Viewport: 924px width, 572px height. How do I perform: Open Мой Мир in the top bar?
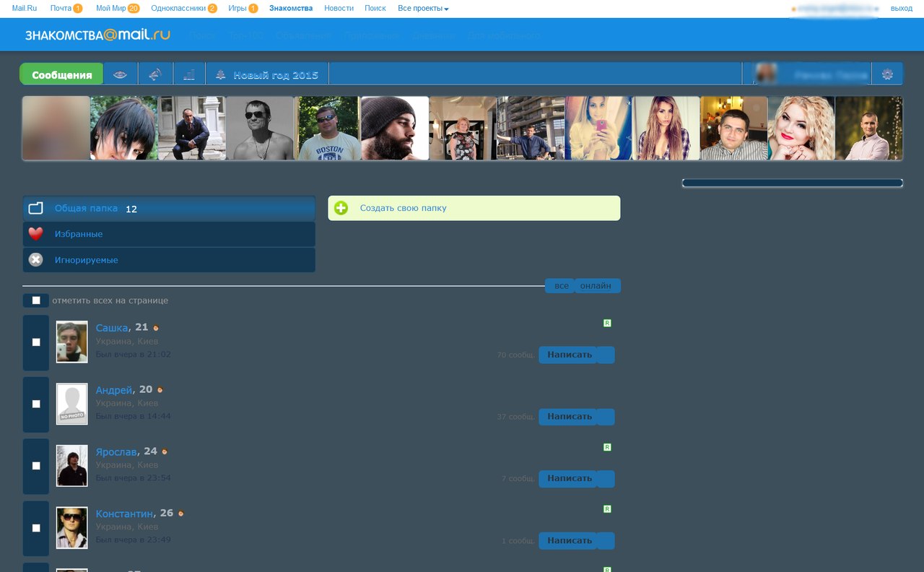coord(110,9)
